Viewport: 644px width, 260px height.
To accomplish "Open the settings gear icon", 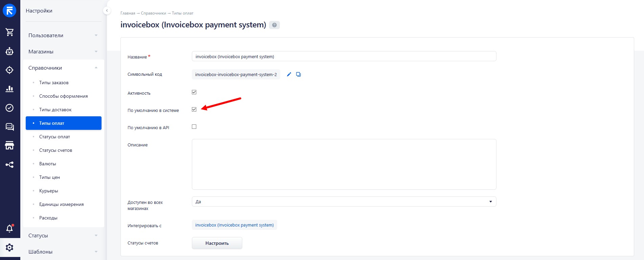I will pyautogui.click(x=9, y=247).
